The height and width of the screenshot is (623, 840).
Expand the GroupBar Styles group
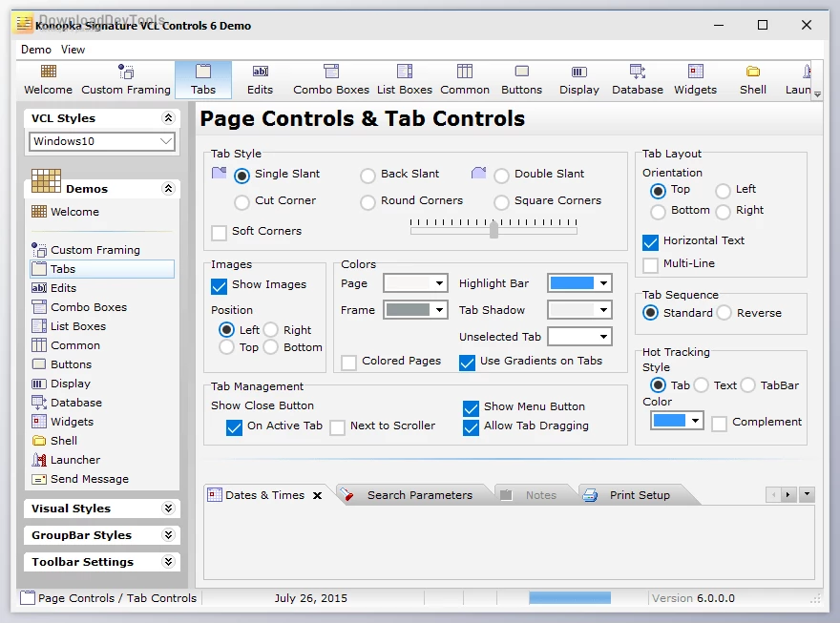(168, 534)
